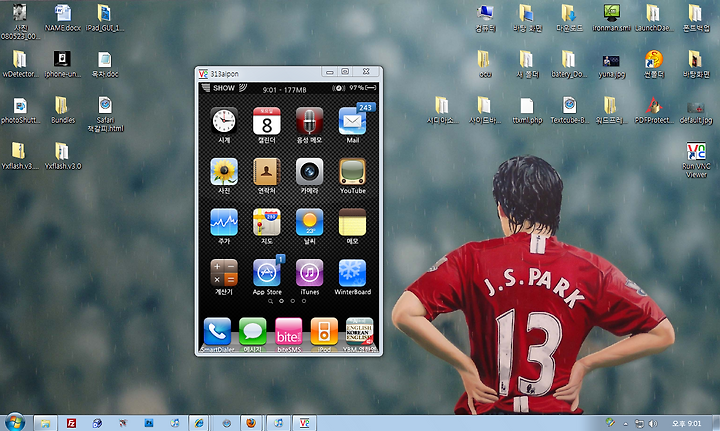The height and width of the screenshot is (431, 720).
Task: Switch to Firefox in the taskbar
Action: 251,423
